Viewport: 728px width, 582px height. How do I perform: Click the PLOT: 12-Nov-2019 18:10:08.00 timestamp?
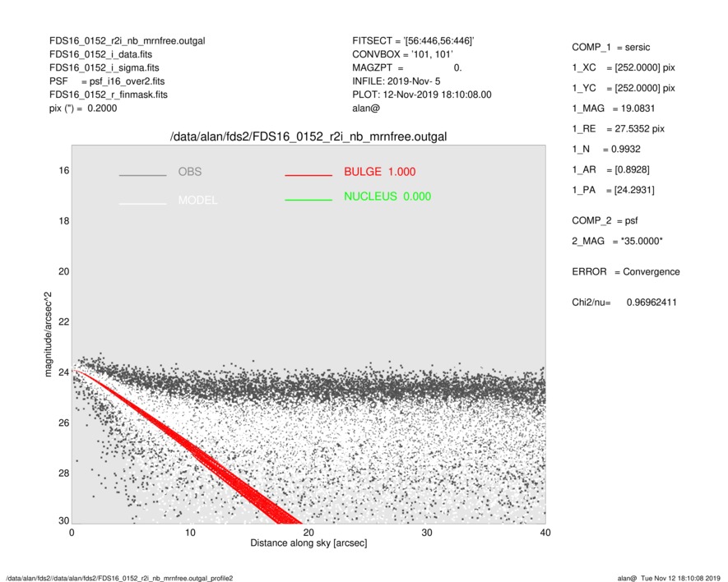pyautogui.click(x=421, y=95)
